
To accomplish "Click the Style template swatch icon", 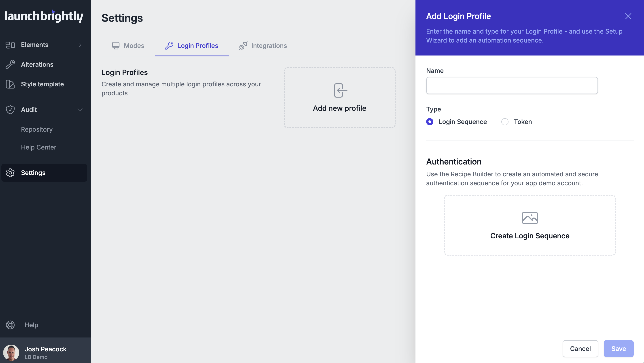I will click(x=10, y=84).
